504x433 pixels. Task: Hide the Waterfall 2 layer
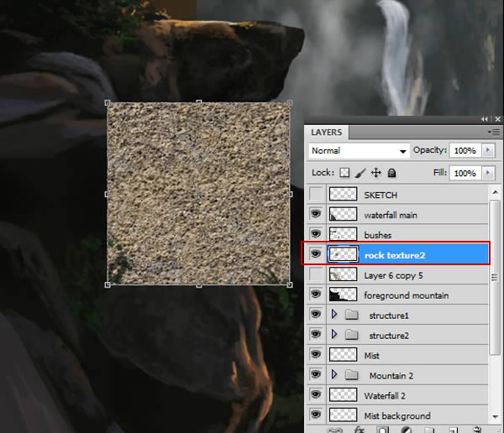pyautogui.click(x=316, y=394)
